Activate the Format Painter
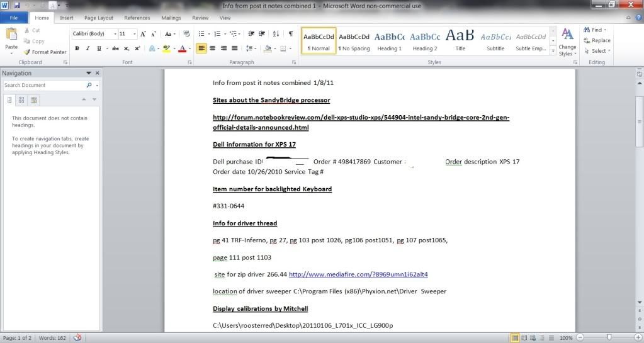Screen dimensions: 644x343 tap(45, 52)
